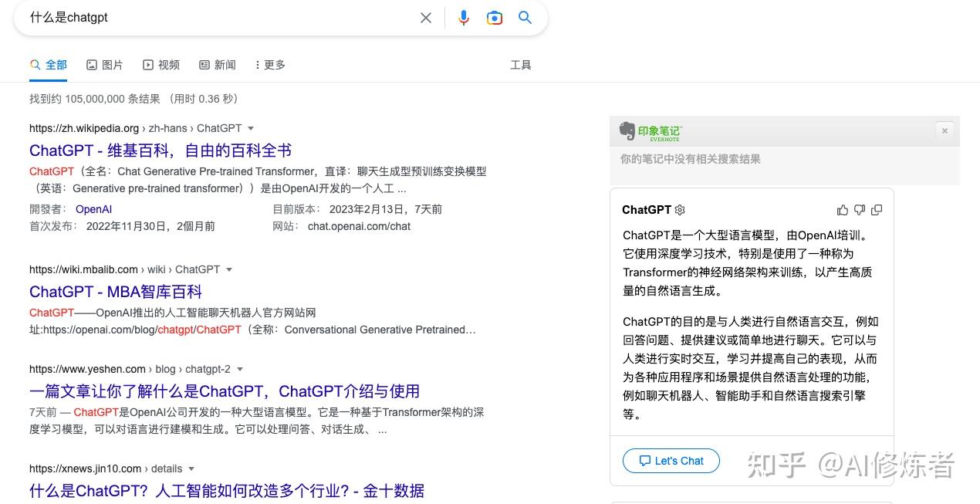980x504 pixels.
Task: Click the result count 105,000,000 text
Action: pyautogui.click(x=95, y=99)
